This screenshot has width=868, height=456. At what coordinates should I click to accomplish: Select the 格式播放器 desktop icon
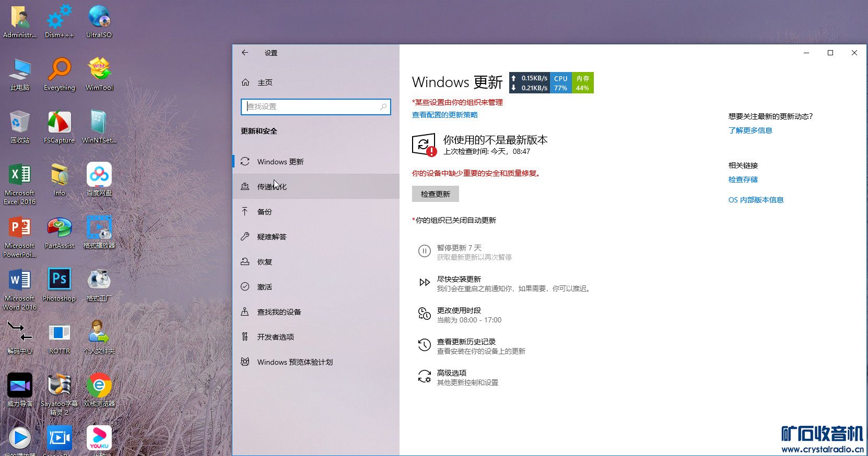click(x=99, y=232)
